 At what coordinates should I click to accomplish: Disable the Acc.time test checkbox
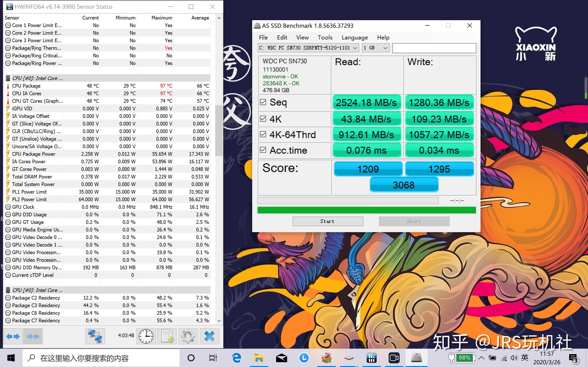tap(263, 150)
